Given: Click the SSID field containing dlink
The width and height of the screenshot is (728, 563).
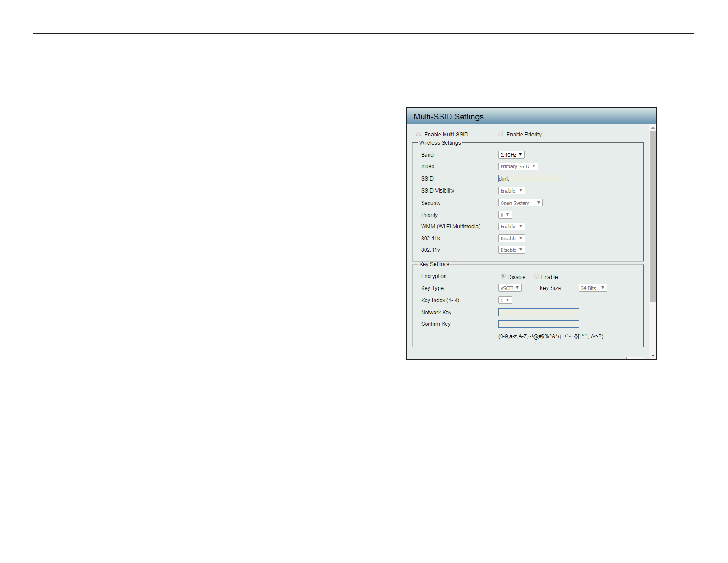Looking at the screenshot, I should [x=530, y=179].
